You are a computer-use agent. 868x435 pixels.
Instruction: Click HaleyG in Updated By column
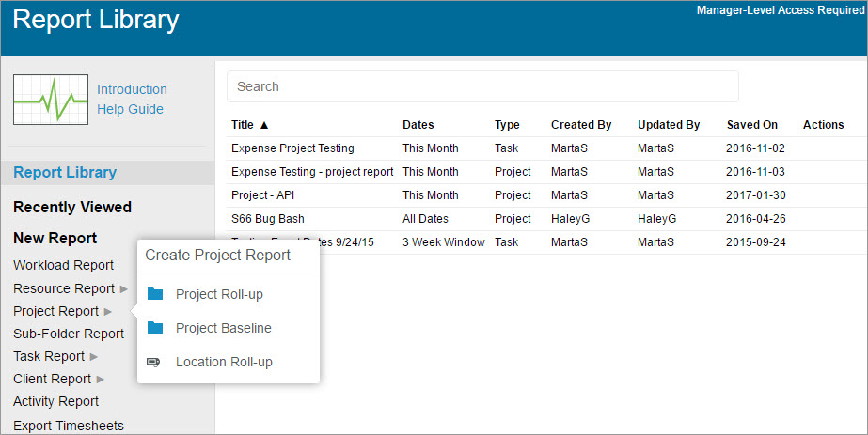tap(656, 219)
